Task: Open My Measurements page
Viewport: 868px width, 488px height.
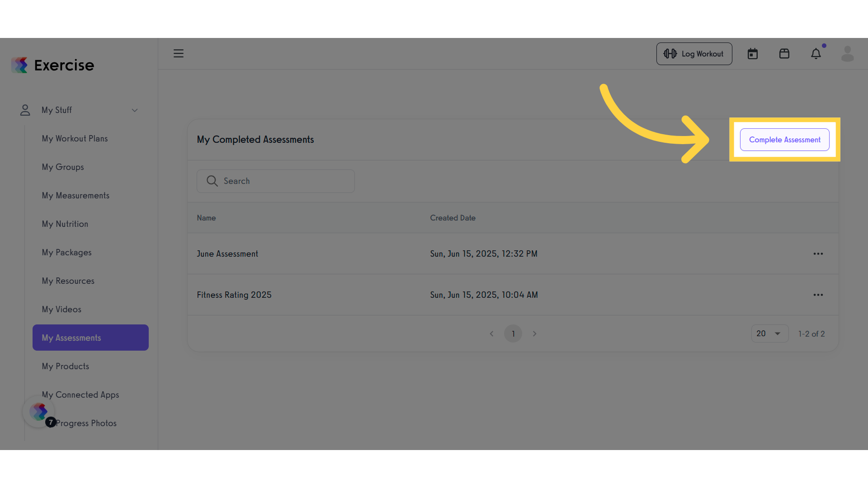Action: tap(75, 196)
